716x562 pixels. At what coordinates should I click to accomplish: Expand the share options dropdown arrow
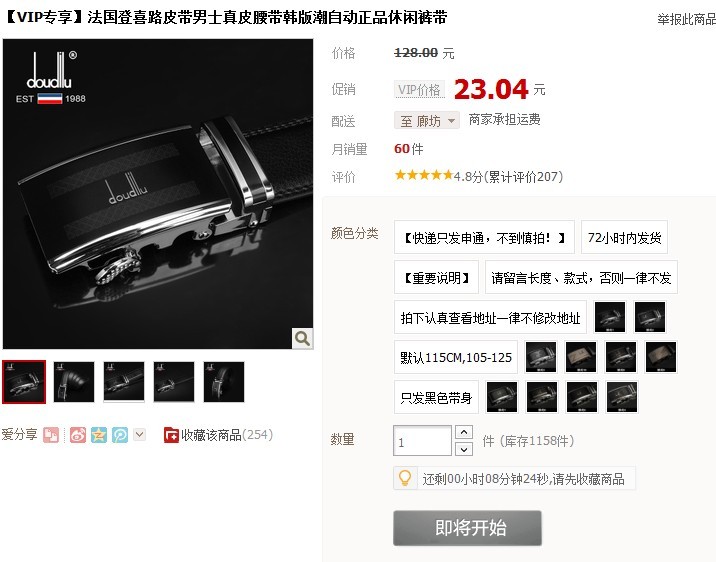point(140,434)
